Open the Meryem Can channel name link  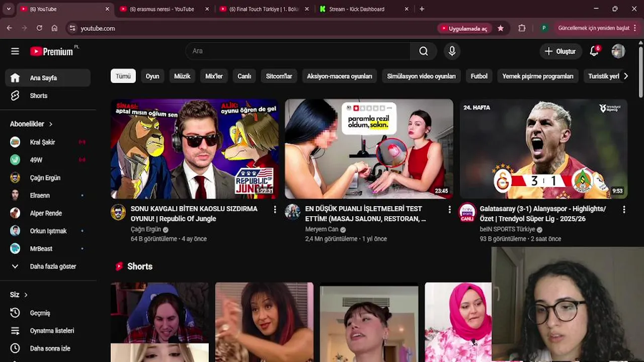[322, 229]
